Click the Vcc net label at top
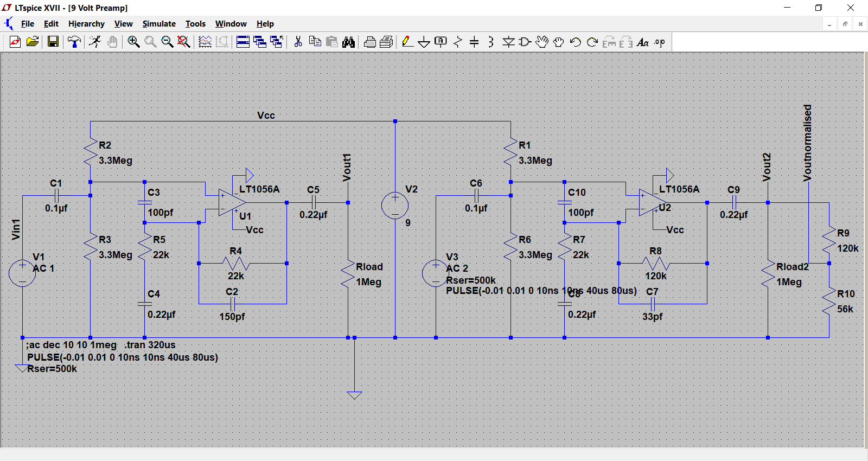The image size is (868, 461). 266,116
